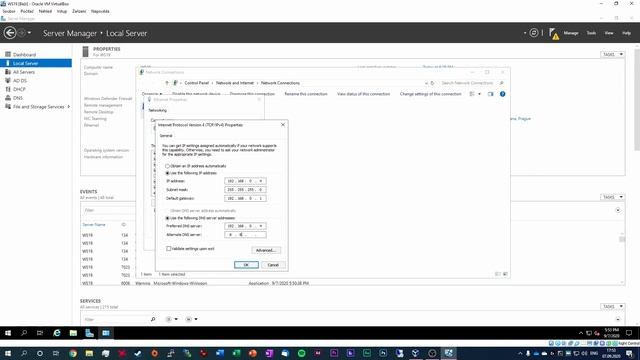The width and height of the screenshot is (640, 360).
Task: Open Network Connections help icon
Action: click(502, 94)
